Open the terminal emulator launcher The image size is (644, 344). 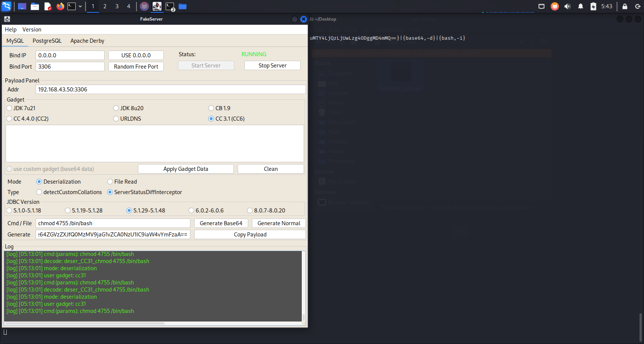(x=72, y=6)
